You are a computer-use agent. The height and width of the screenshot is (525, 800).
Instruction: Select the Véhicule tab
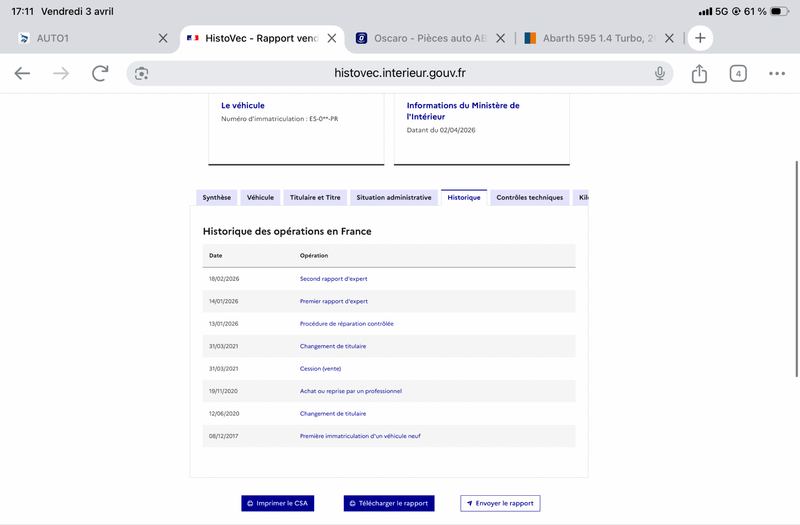[260, 198]
